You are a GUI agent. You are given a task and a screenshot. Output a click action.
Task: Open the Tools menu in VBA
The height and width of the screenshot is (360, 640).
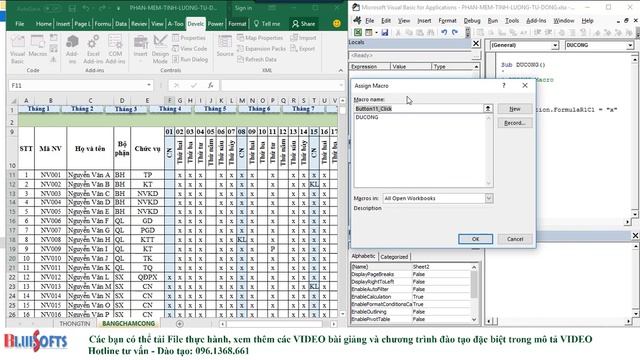[512, 20]
